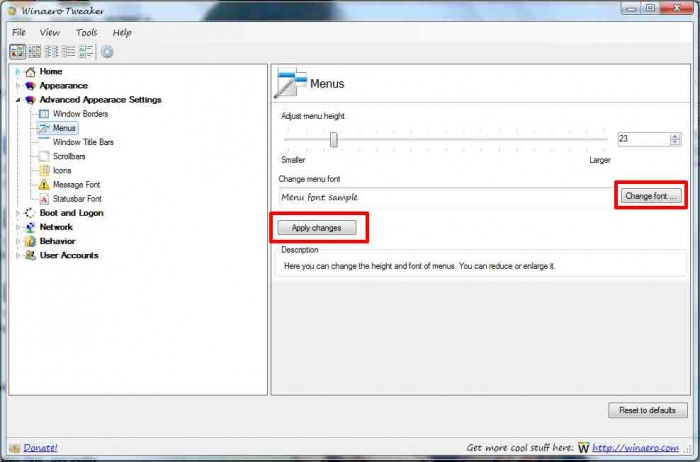Click the Boot and Logon spinner icon
The height and width of the screenshot is (462, 700).
click(30, 213)
